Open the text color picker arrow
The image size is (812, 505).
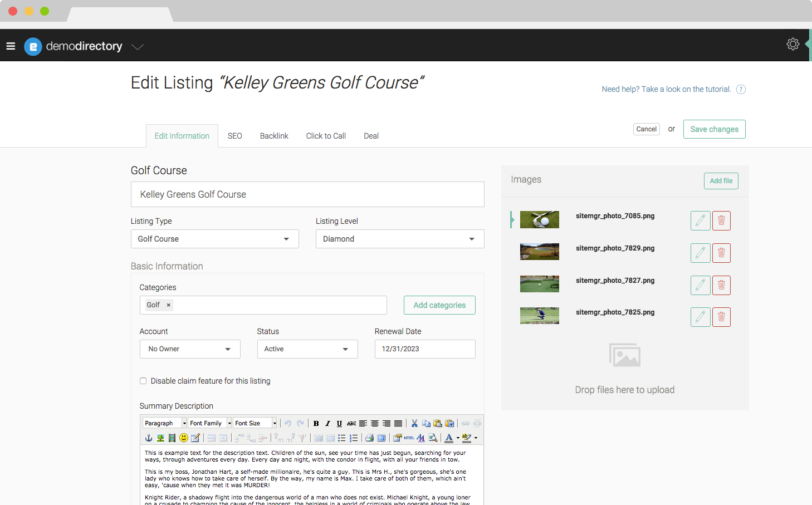(458, 438)
